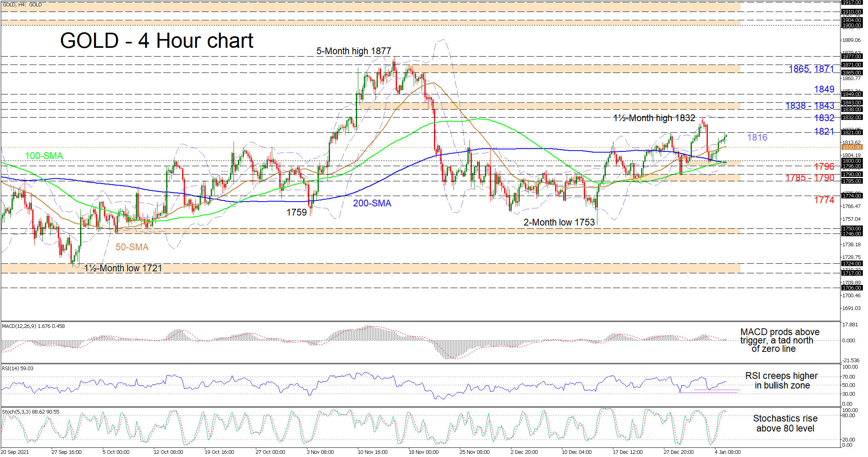Click the 1½-Month low 1721 annotation

pyautogui.click(x=123, y=268)
